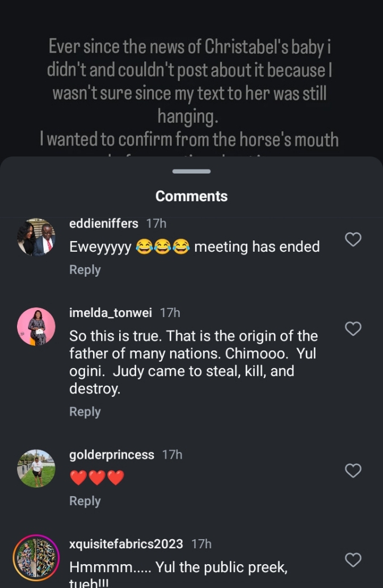Reply to golderprincess' comment
This screenshot has width=383, height=588.
pyautogui.click(x=85, y=501)
